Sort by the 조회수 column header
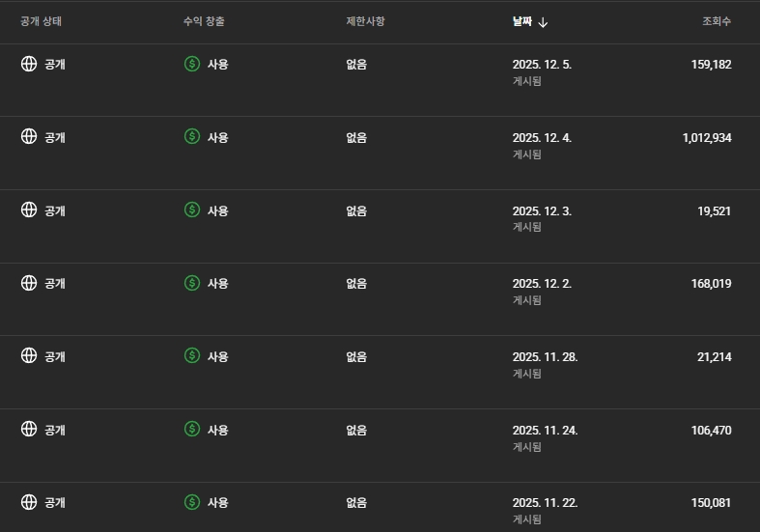760x532 pixels. point(716,21)
